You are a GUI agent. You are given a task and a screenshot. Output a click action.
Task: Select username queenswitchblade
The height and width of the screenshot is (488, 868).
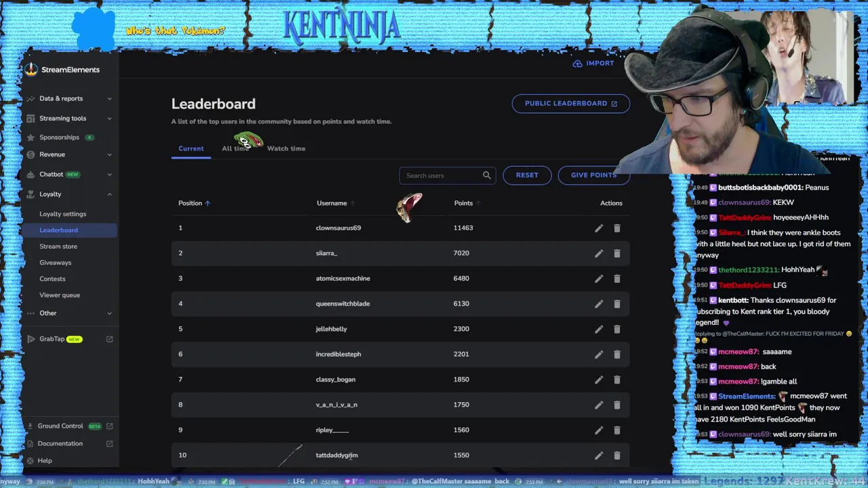tap(343, 304)
